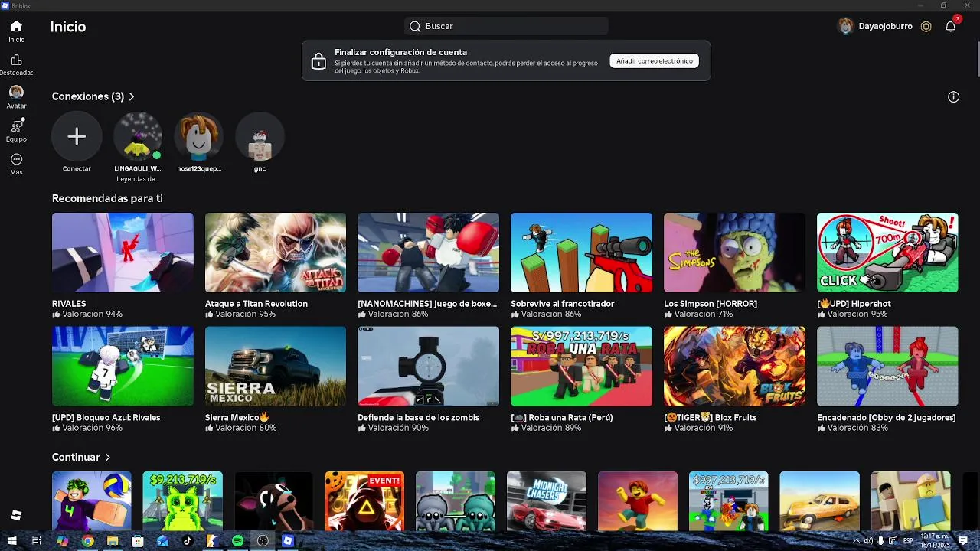This screenshot has height=551, width=980.
Task: Click 'Leyendas de...' under LINGAGULI_W
Action: pos(138,179)
